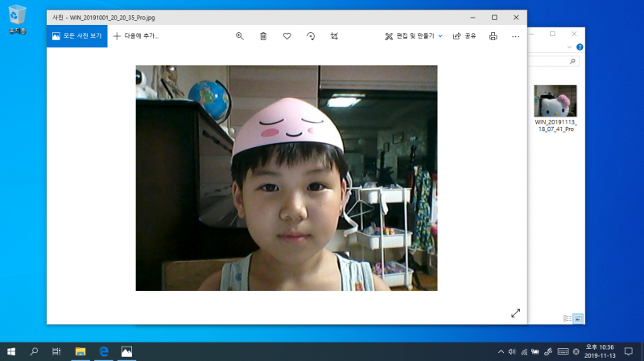Image resolution: width=644 pixels, height=361 pixels.
Task: Enter fullscreen with the diagonal arrows icon
Action: 515,313
